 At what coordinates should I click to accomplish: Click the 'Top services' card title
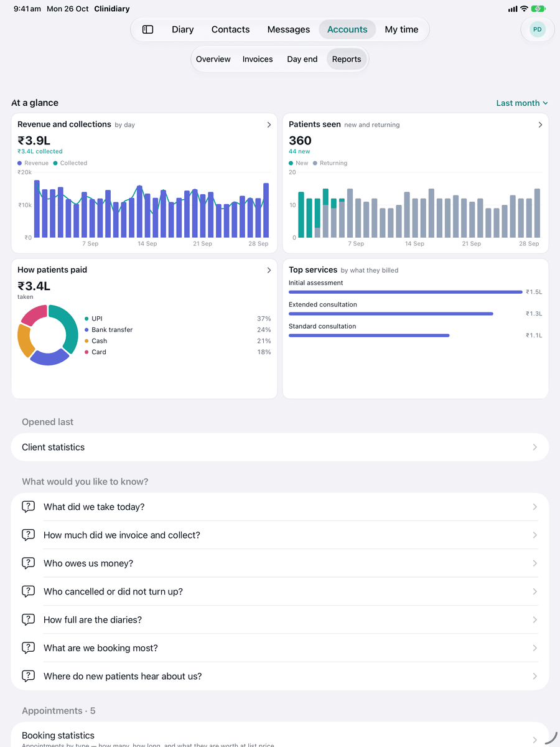click(313, 270)
